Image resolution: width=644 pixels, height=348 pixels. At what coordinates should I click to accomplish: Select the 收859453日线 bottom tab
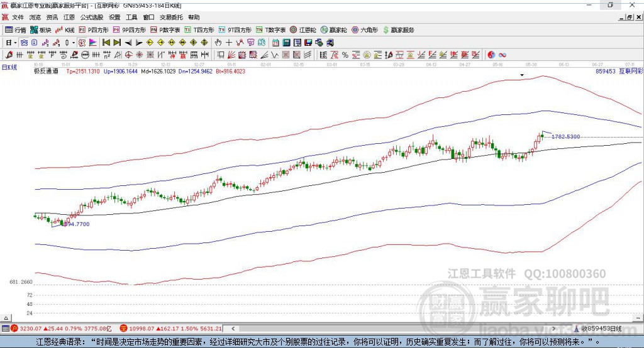click(598, 329)
